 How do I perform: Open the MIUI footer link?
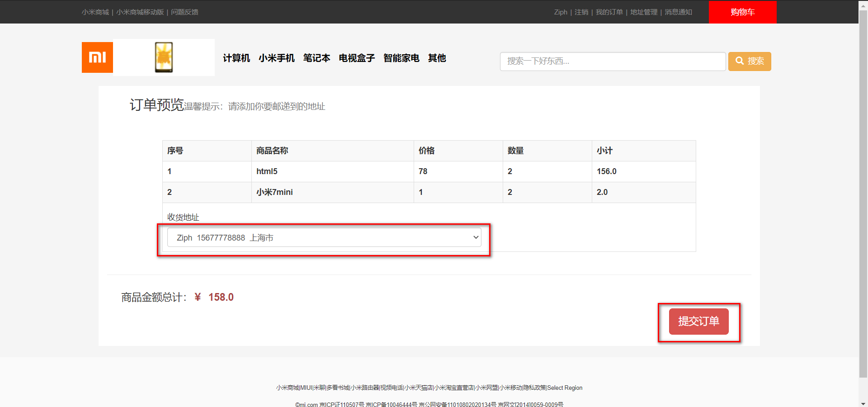(306, 388)
